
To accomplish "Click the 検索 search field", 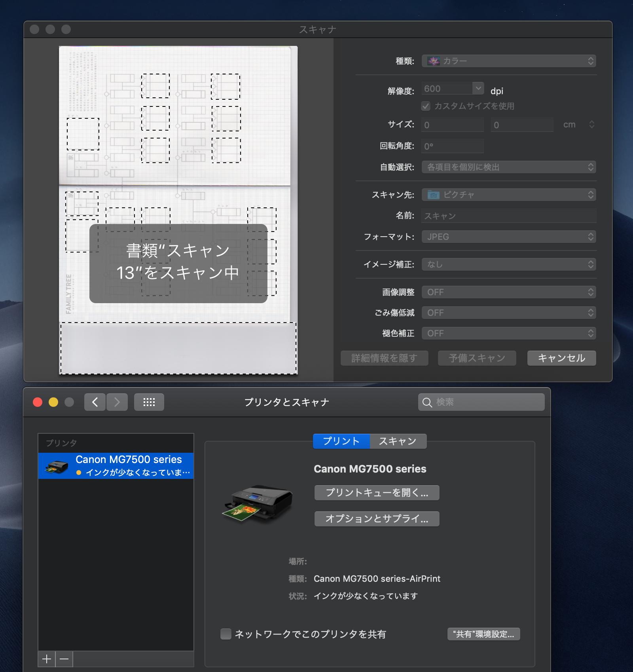I will pyautogui.click(x=481, y=402).
